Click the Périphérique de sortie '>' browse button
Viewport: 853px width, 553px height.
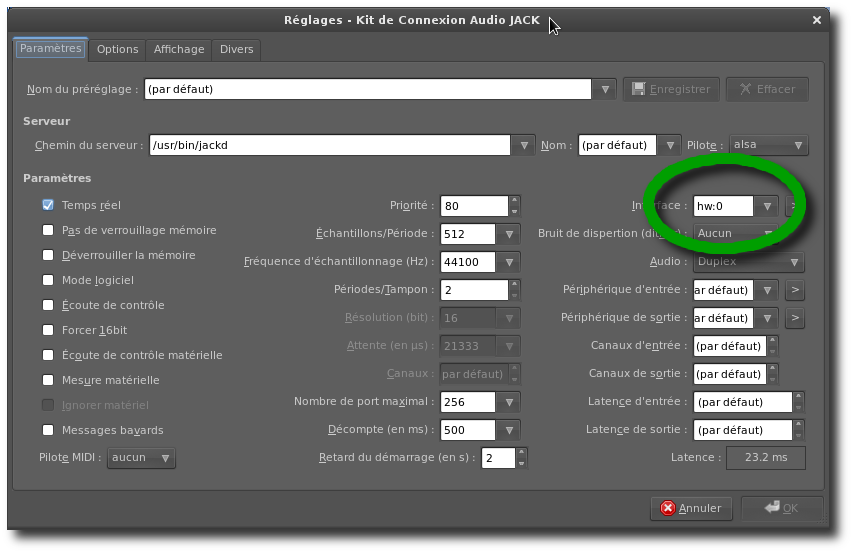coord(795,318)
